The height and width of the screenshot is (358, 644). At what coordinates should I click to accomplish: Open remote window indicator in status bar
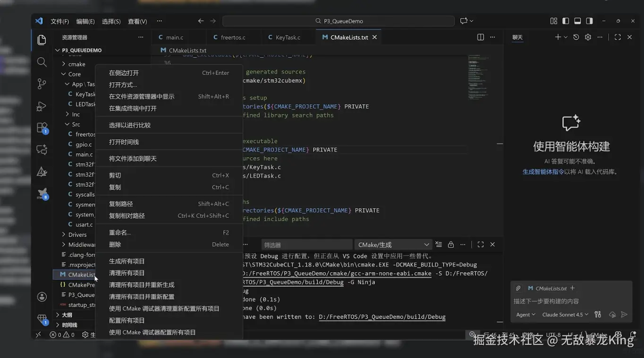pyautogui.click(x=39, y=335)
